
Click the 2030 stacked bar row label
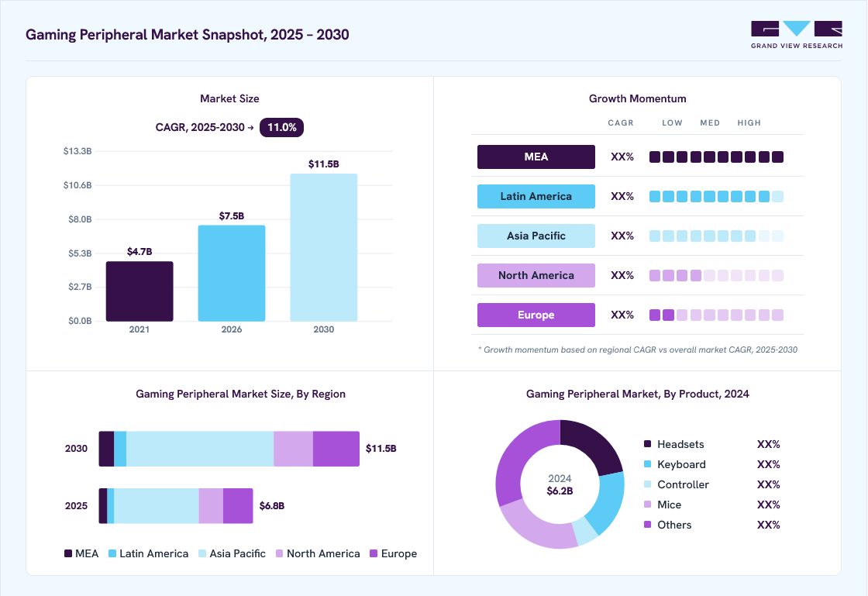[76, 449]
